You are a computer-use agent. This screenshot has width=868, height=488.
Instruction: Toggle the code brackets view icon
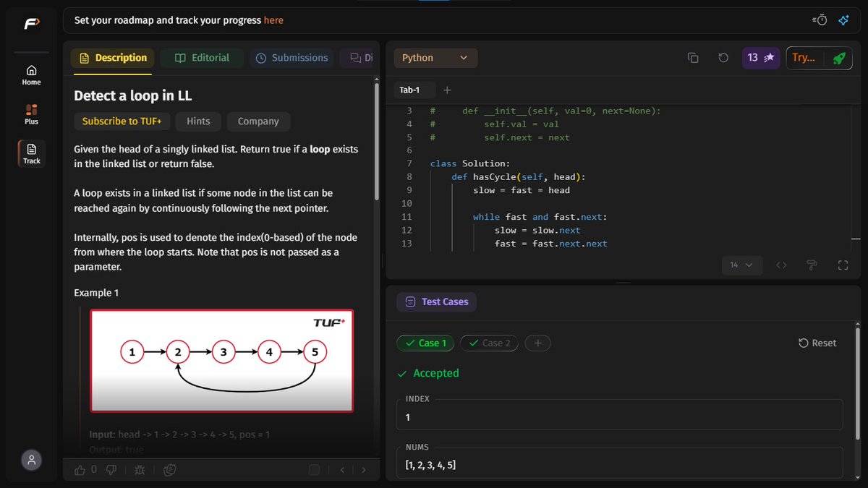[x=781, y=265]
